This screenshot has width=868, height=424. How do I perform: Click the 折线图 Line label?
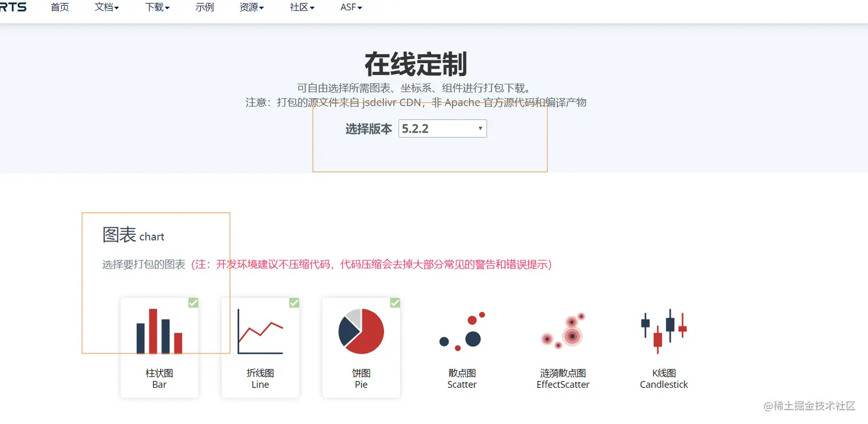coord(260,379)
